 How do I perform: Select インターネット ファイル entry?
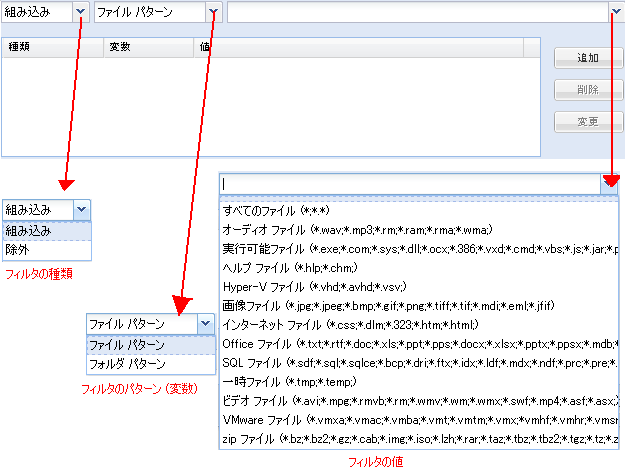coord(419,325)
